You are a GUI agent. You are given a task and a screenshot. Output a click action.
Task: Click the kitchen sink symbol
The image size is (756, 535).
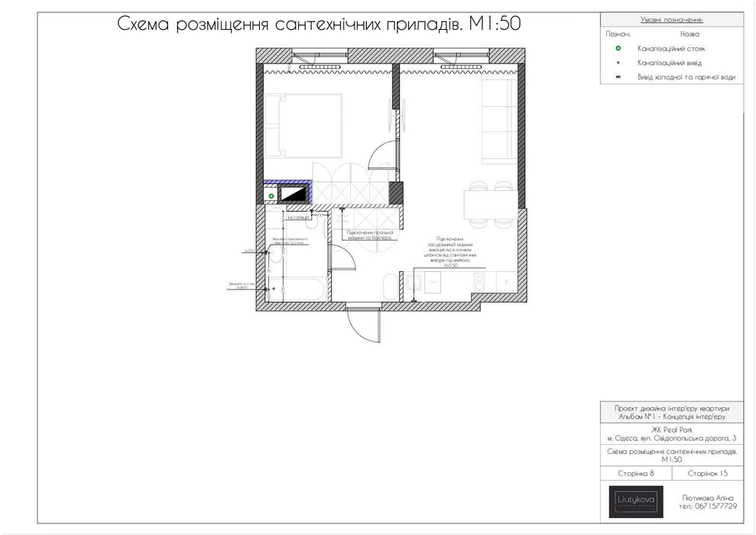tap(414, 283)
